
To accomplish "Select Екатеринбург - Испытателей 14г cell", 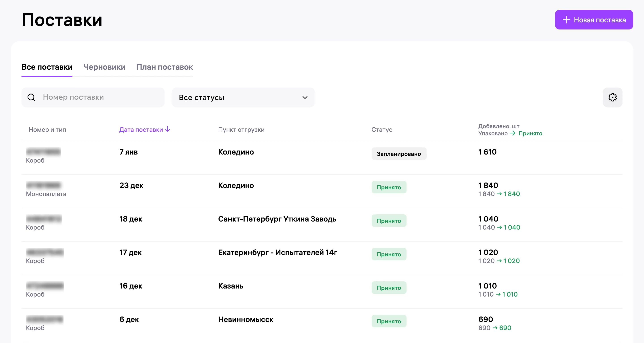I will [278, 252].
